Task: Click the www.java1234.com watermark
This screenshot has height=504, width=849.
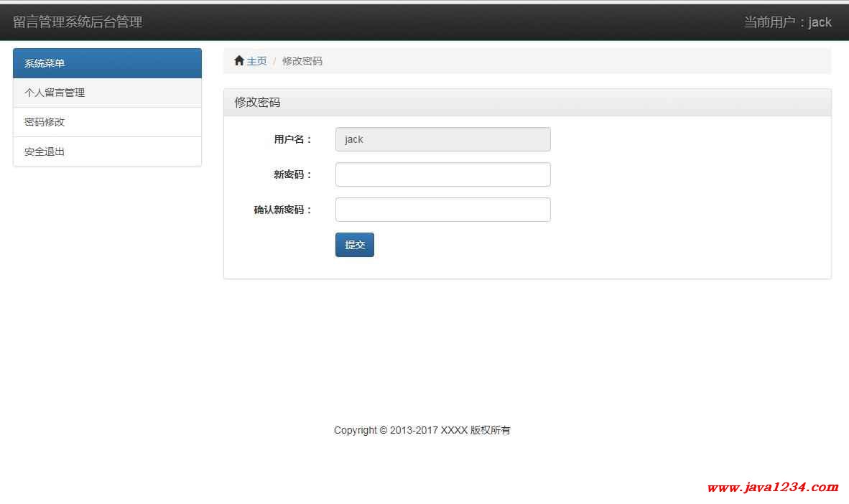Action: pos(772,487)
